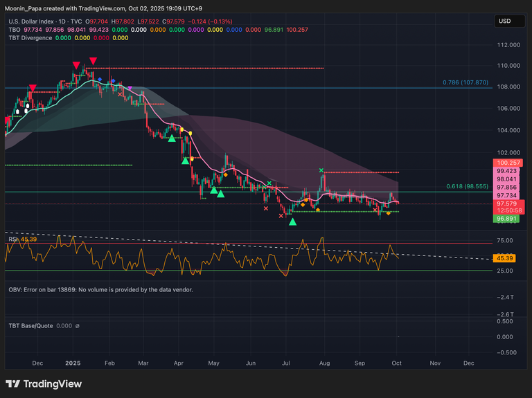Click the orange 45.39 RSI value tag

click(x=505, y=258)
